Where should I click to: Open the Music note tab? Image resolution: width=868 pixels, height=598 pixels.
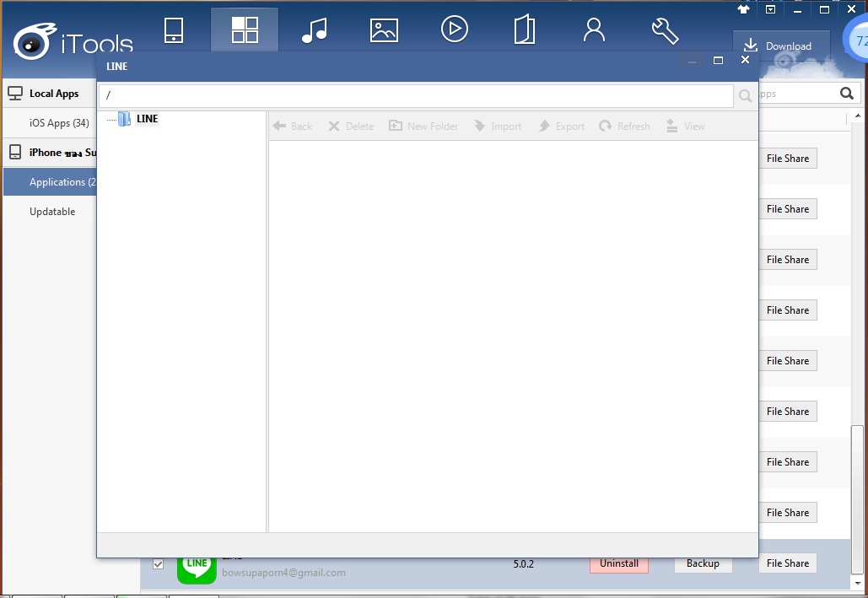[315, 30]
